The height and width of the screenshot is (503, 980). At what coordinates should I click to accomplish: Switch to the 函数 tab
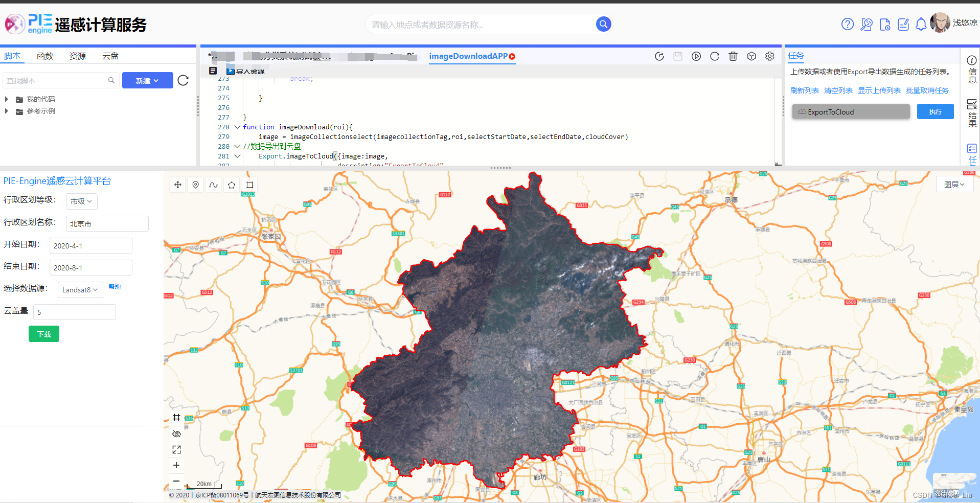[x=45, y=56]
